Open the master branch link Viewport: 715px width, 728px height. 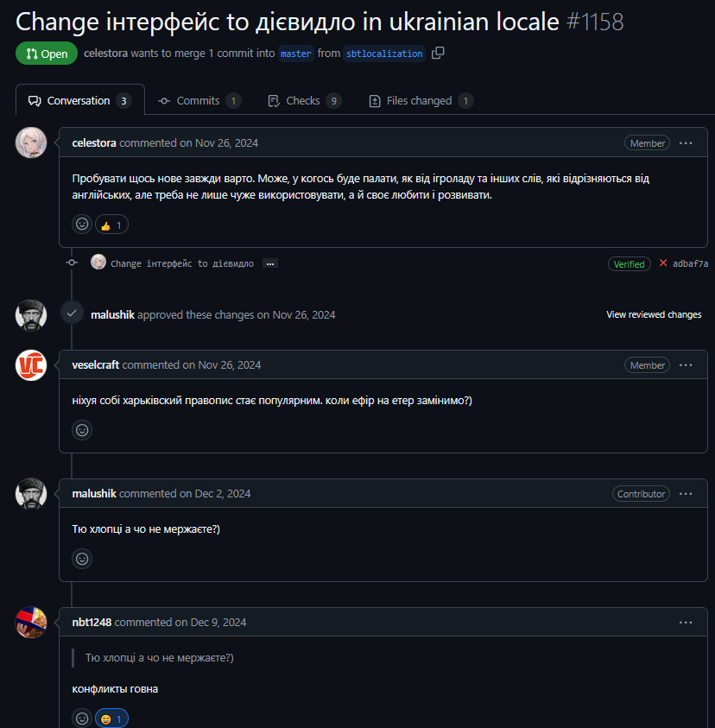[x=295, y=54]
